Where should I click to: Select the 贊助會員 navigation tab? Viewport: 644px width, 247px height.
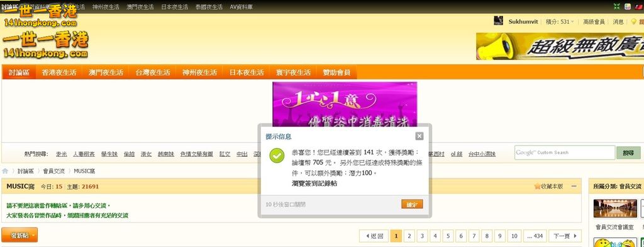tap(336, 72)
